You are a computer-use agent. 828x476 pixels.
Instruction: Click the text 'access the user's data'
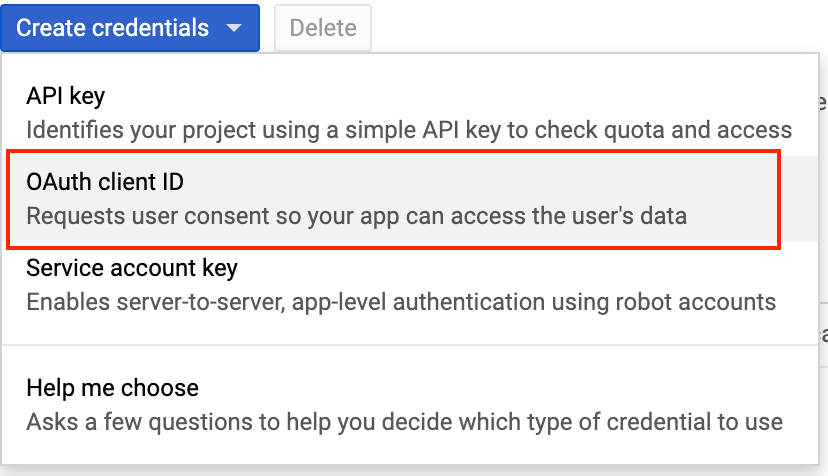[569, 216]
